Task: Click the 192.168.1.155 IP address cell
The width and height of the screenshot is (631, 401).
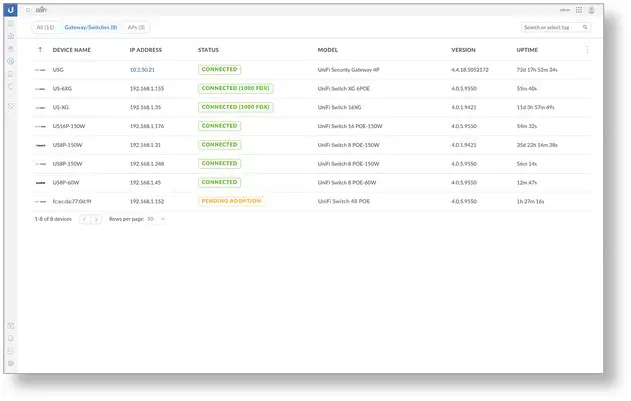Action: pos(147,89)
